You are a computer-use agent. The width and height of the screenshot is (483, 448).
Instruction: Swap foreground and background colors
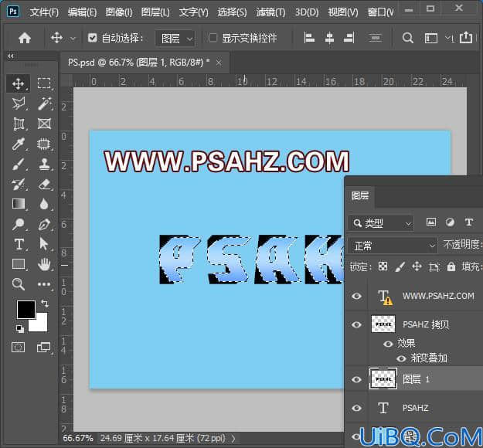click(x=45, y=304)
